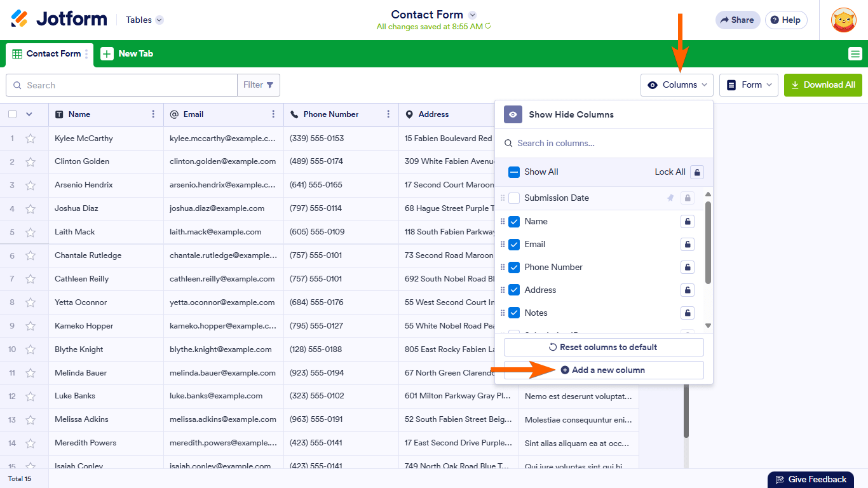Image resolution: width=868 pixels, height=488 pixels.
Task: Click the Lock All padlock icon
Action: (x=697, y=172)
